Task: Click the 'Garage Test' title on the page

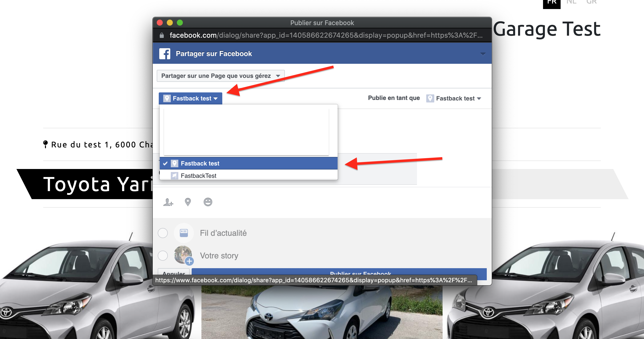Action: [x=547, y=29]
